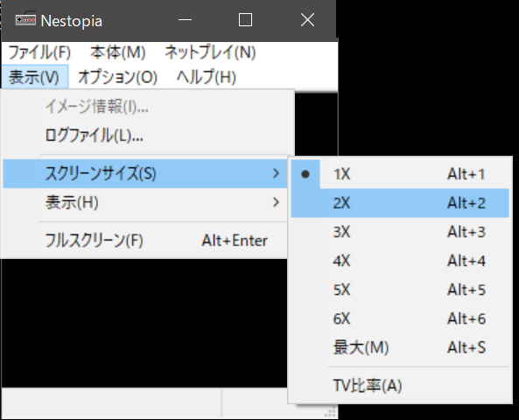
Task: Select 1X screen size option
Action: (x=400, y=174)
